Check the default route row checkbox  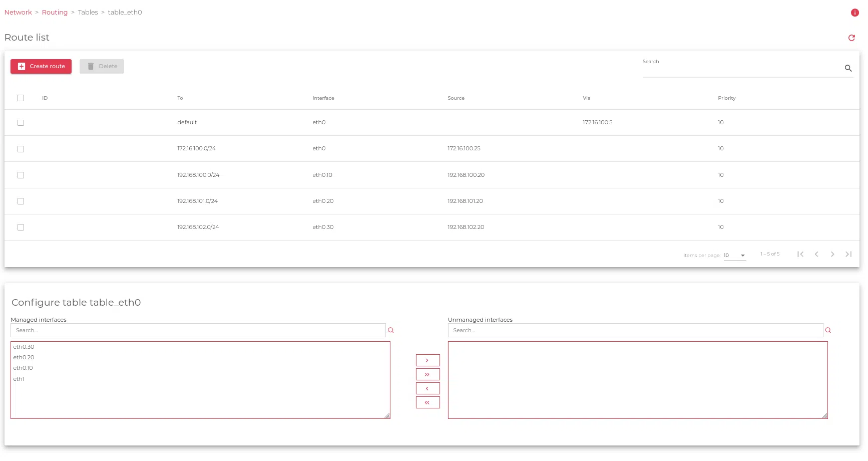[21, 123]
